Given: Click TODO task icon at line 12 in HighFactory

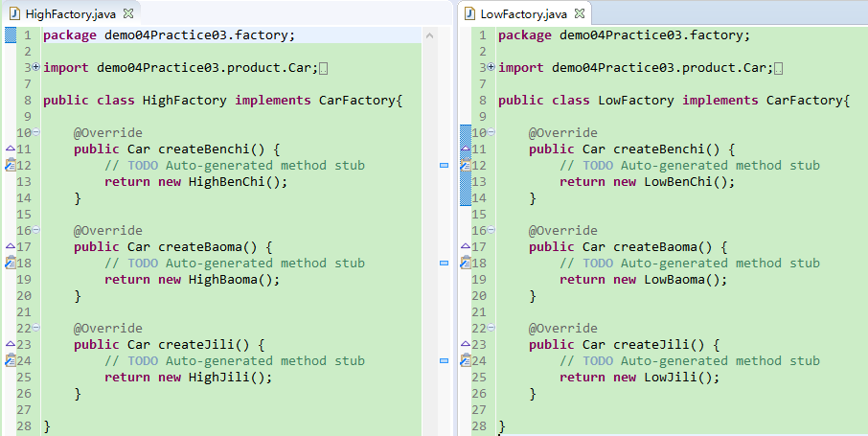Looking at the screenshot, I should pyautogui.click(x=10, y=165).
